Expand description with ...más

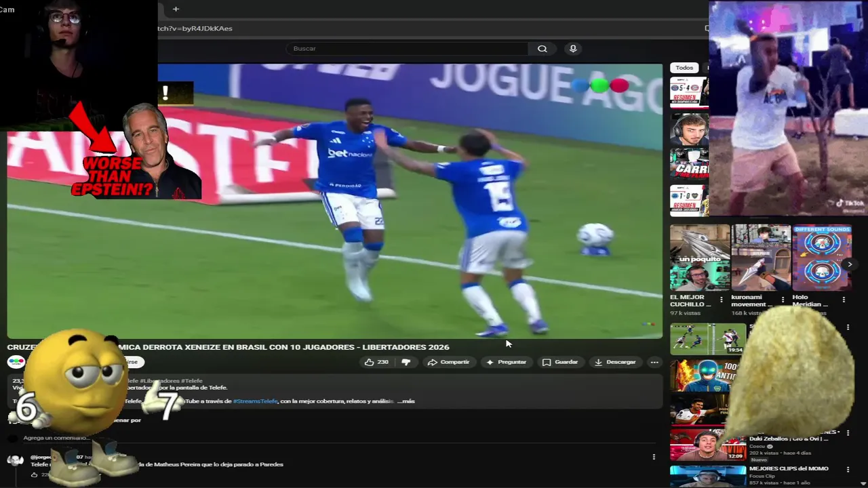(406, 401)
